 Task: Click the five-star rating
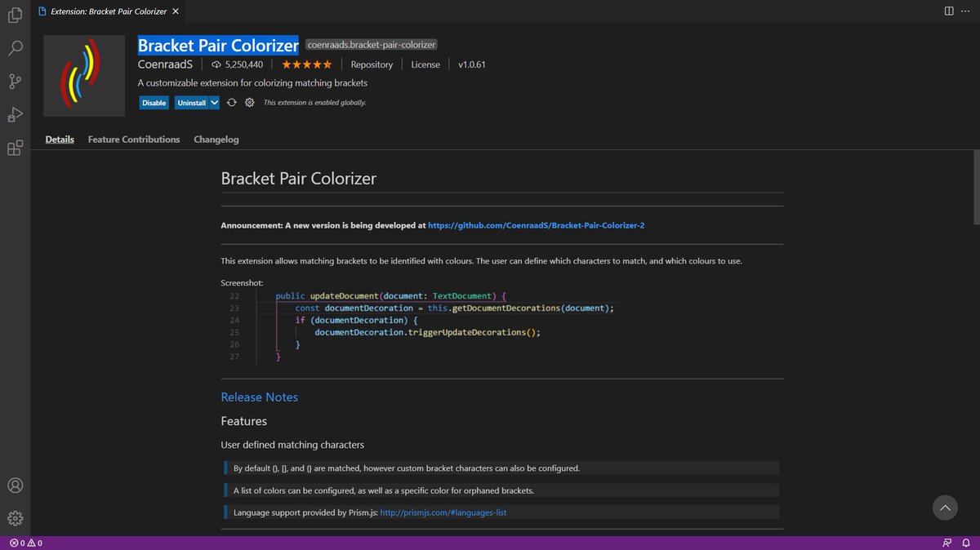click(x=307, y=64)
